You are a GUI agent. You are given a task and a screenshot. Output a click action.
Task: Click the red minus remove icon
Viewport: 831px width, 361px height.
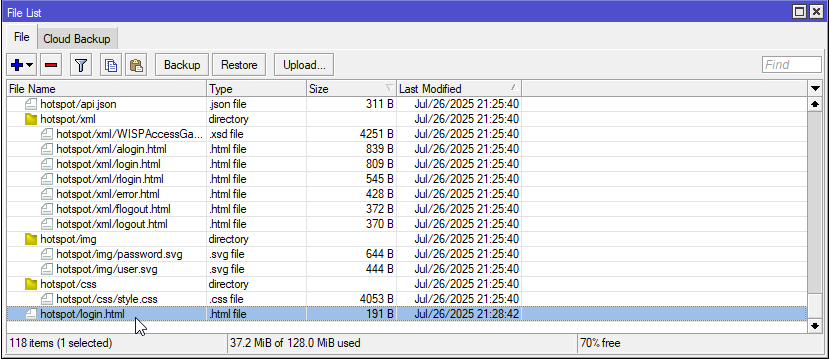[x=51, y=65]
